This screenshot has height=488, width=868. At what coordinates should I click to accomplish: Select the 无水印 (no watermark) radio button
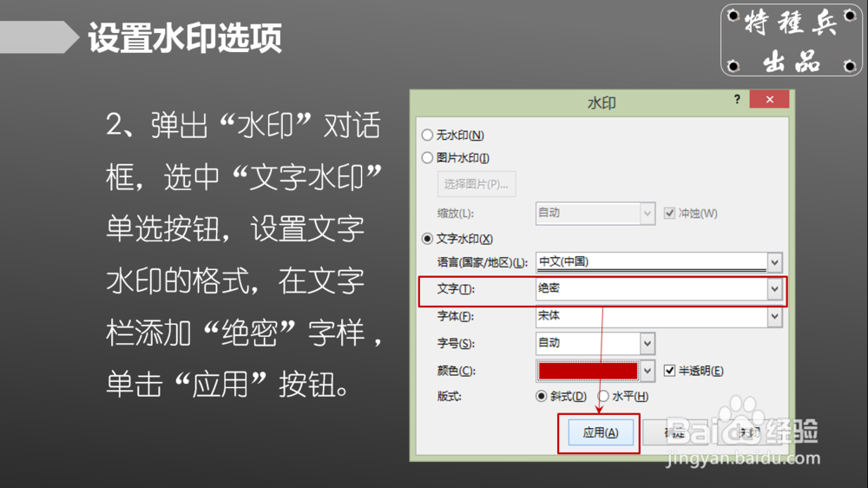click(427, 135)
